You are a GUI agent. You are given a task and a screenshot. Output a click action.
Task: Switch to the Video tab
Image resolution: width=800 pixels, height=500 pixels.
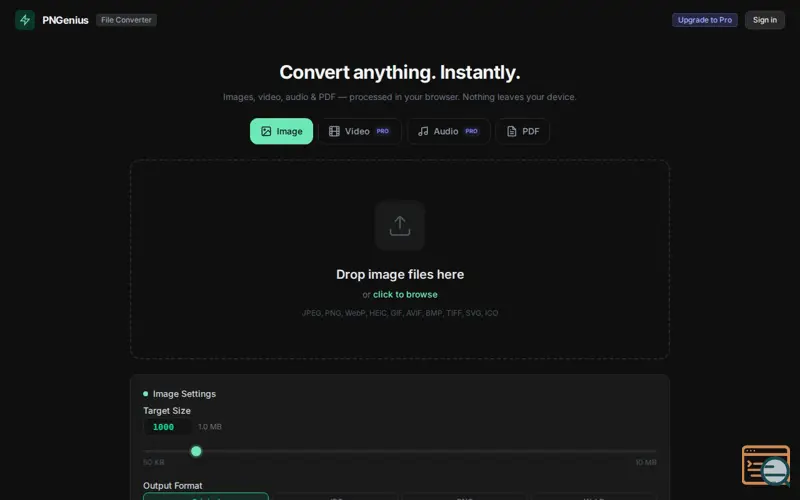pos(360,131)
